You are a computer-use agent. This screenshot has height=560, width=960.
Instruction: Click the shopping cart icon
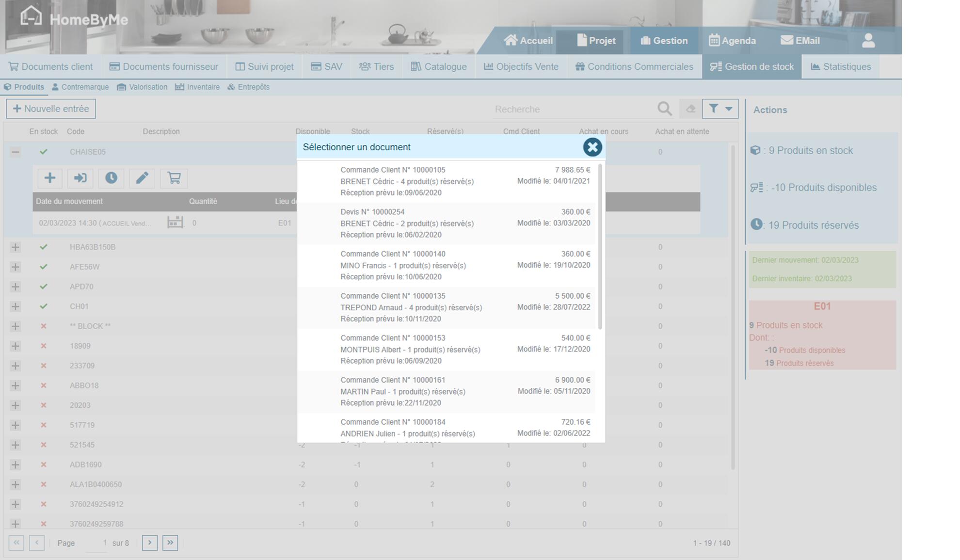(x=174, y=178)
